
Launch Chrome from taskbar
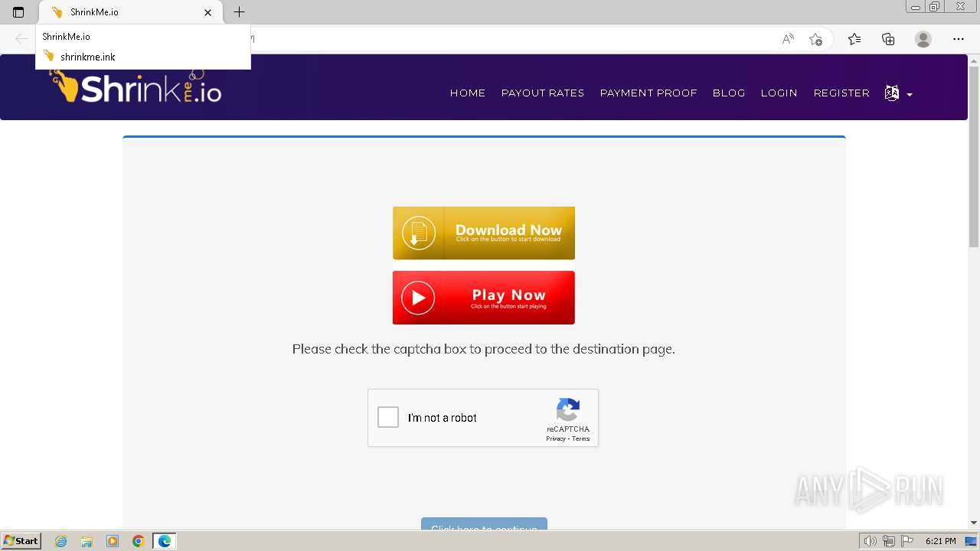click(x=139, y=541)
